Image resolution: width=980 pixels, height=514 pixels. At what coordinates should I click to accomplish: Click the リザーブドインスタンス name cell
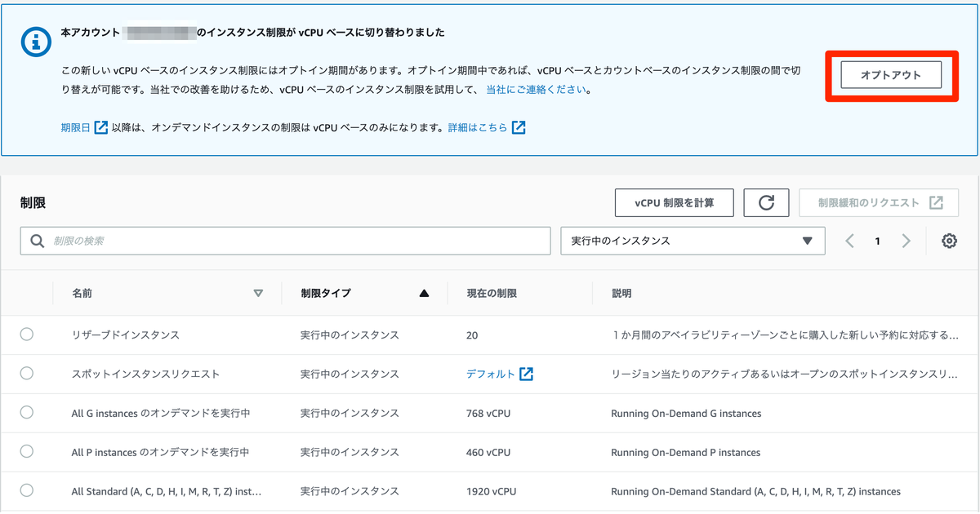point(125,335)
